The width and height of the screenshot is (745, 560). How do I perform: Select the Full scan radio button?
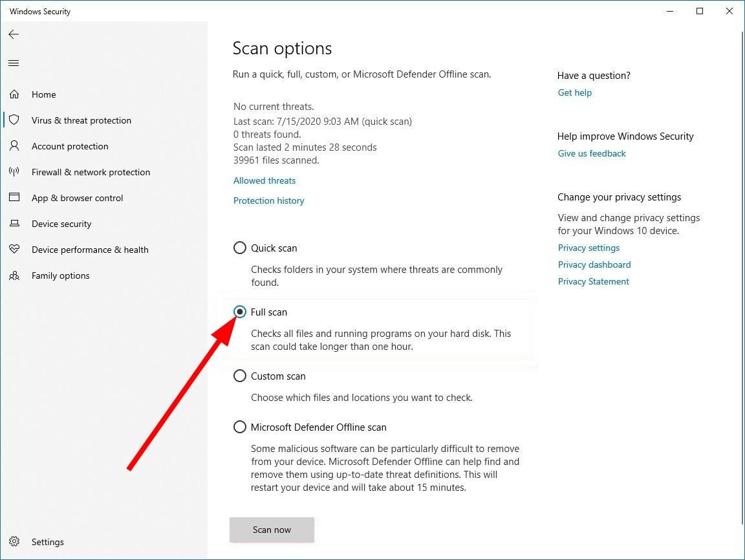pyautogui.click(x=240, y=312)
